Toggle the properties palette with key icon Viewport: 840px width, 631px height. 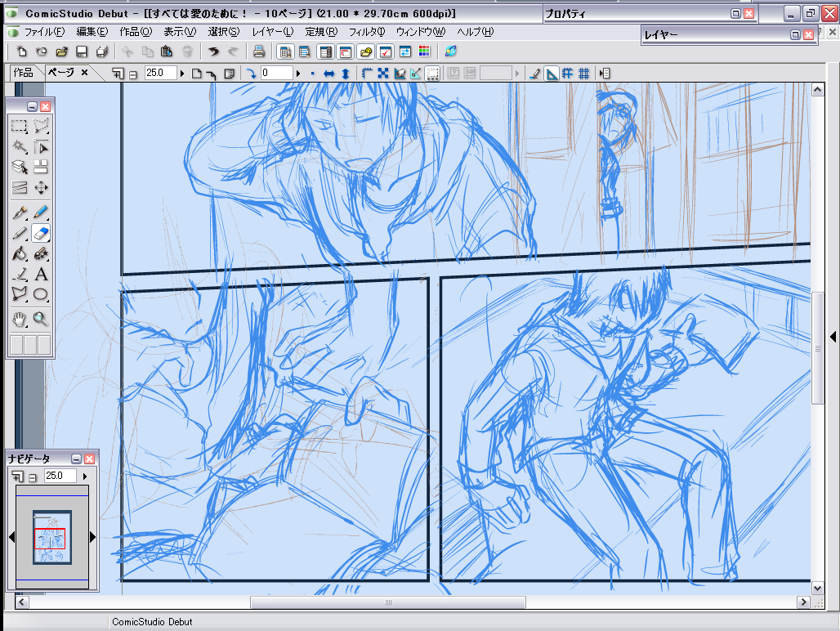(x=366, y=51)
